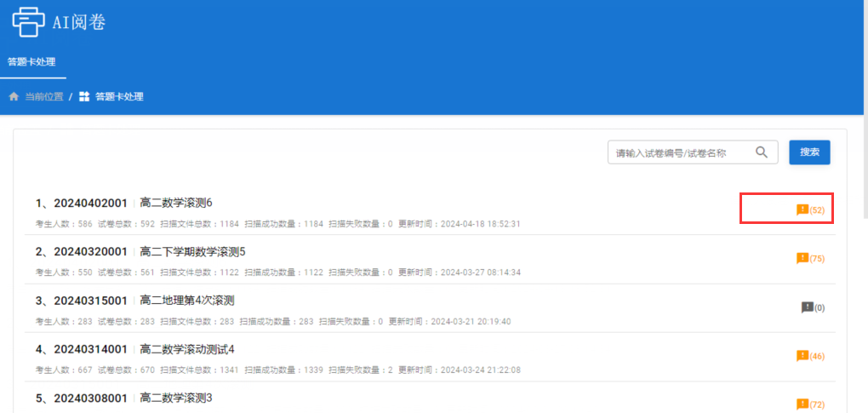Click the gray message icon showing (0)
Image resolution: width=868 pixels, height=413 pixels.
tap(807, 307)
